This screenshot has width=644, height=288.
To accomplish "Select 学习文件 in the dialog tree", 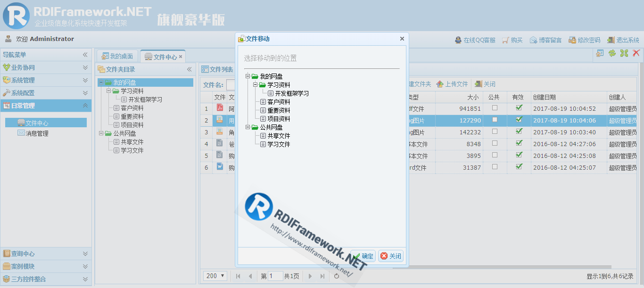I will point(279,144).
